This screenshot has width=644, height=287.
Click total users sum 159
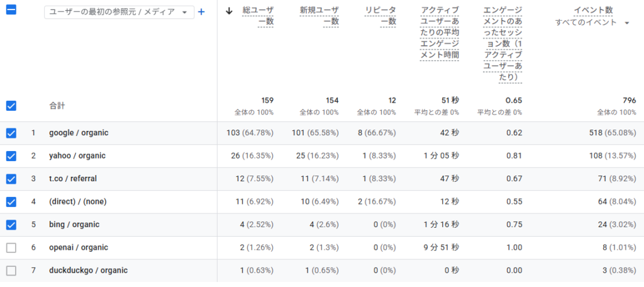267,100
